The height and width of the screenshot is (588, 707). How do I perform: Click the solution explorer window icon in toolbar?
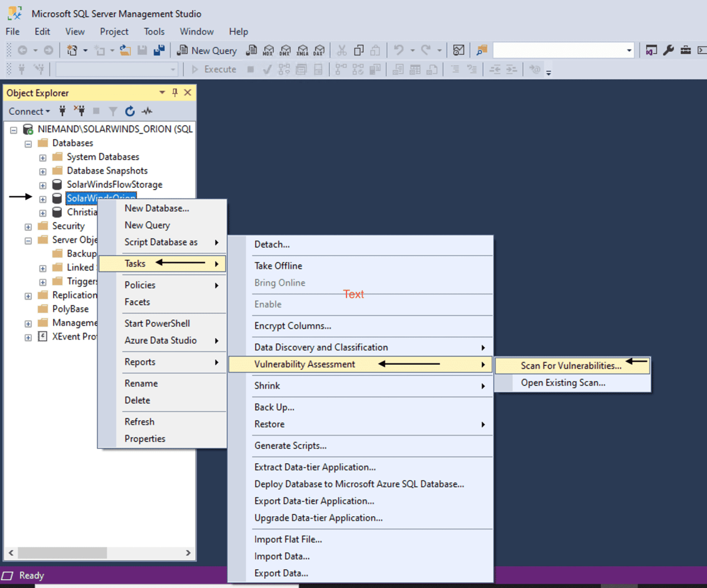(651, 51)
